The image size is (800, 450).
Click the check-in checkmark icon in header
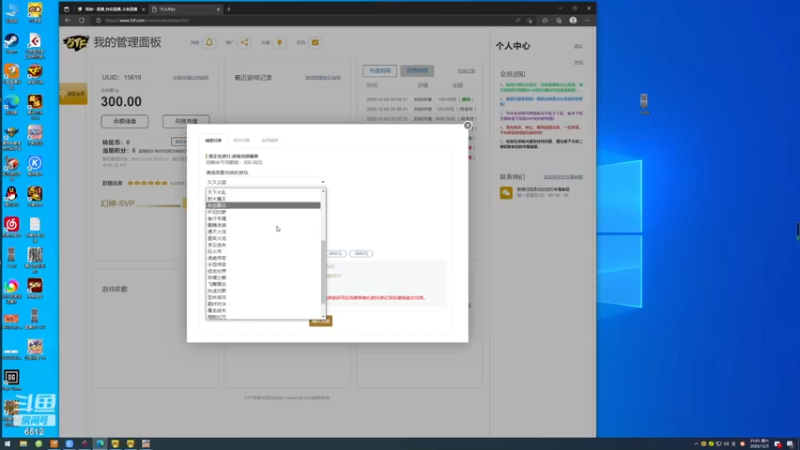[315, 42]
